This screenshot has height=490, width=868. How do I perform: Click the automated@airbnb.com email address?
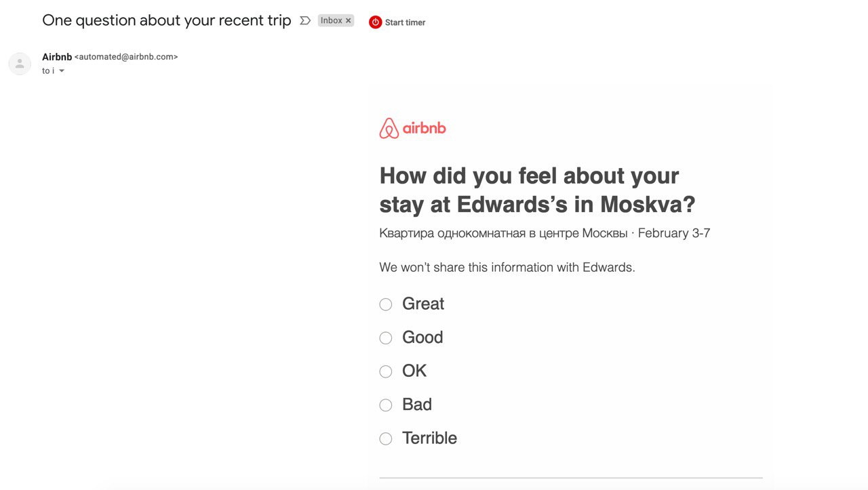126,57
